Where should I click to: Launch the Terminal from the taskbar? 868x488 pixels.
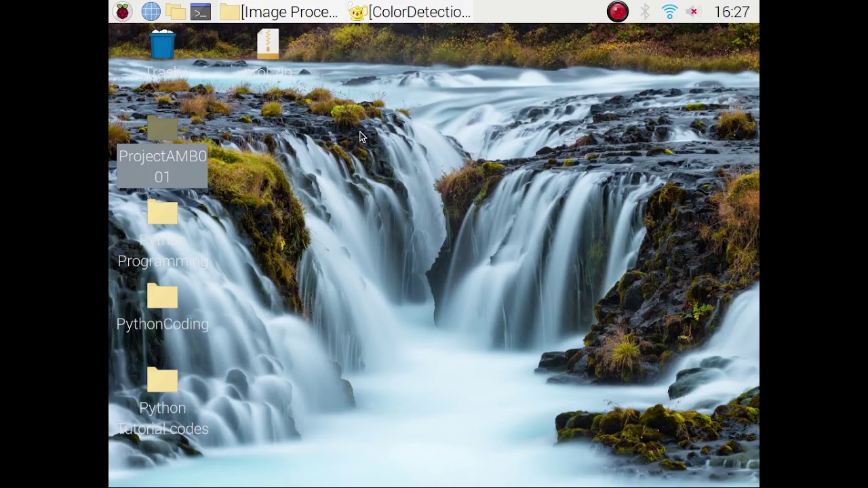click(201, 12)
